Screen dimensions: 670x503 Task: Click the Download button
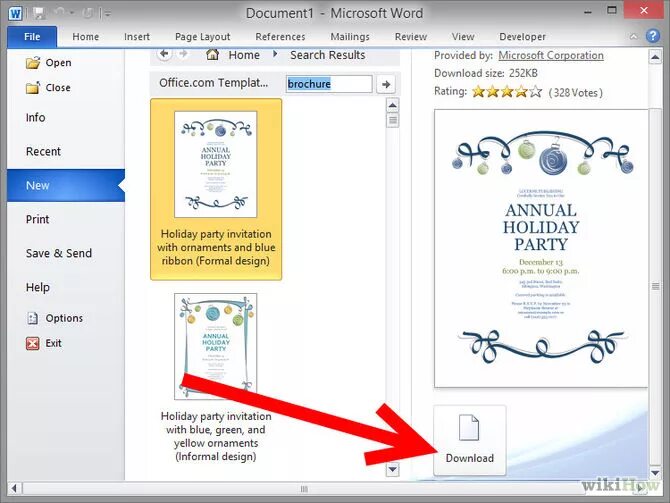tap(470, 440)
